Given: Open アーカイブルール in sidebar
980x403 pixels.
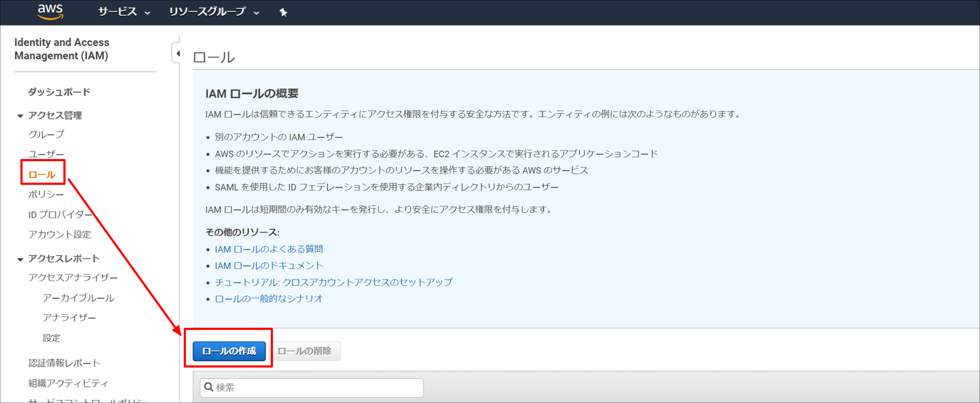Looking at the screenshot, I should 78,298.
